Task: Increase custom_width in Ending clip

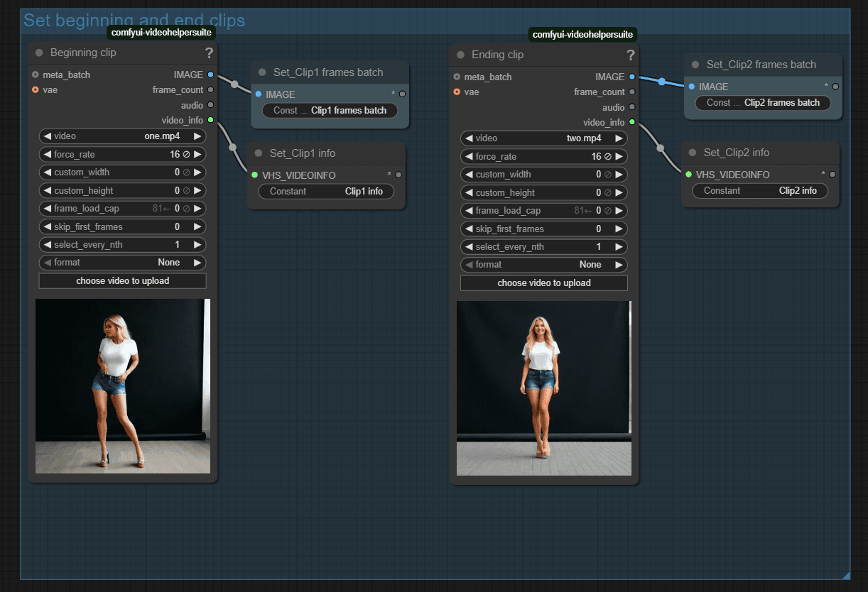Action: point(619,175)
